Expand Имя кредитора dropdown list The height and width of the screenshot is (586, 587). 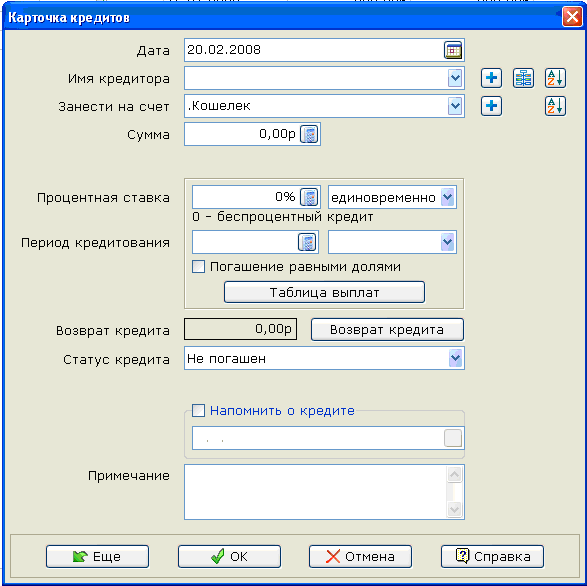(x=455, y=78)
